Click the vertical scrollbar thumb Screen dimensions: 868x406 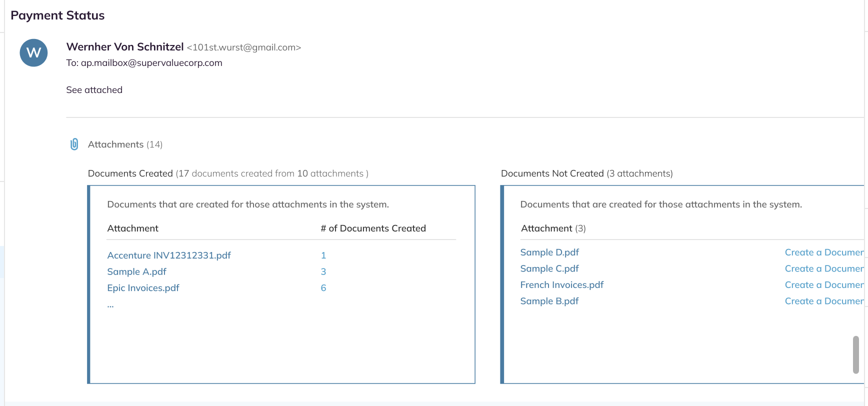coord(856,354)
